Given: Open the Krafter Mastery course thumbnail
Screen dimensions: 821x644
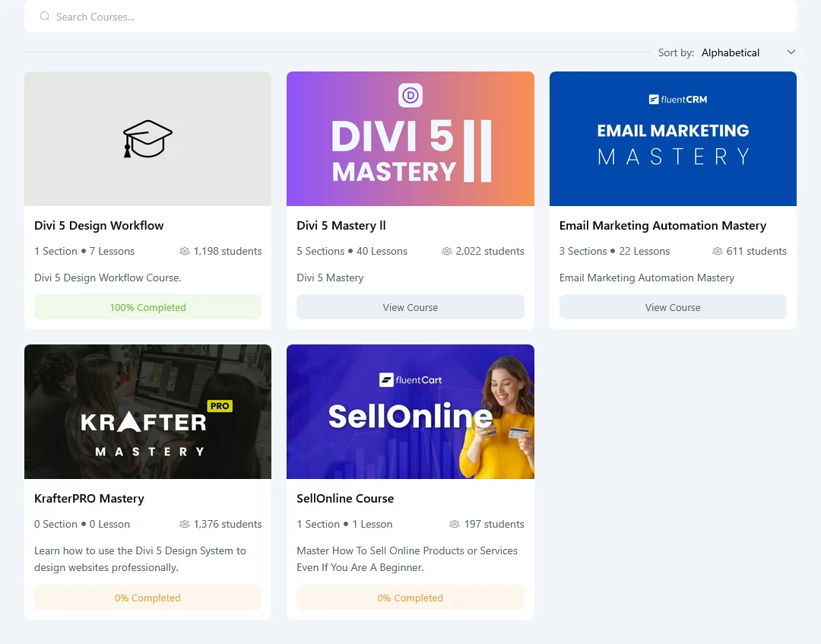Looking at the screenshot, I should coord(147,411).
